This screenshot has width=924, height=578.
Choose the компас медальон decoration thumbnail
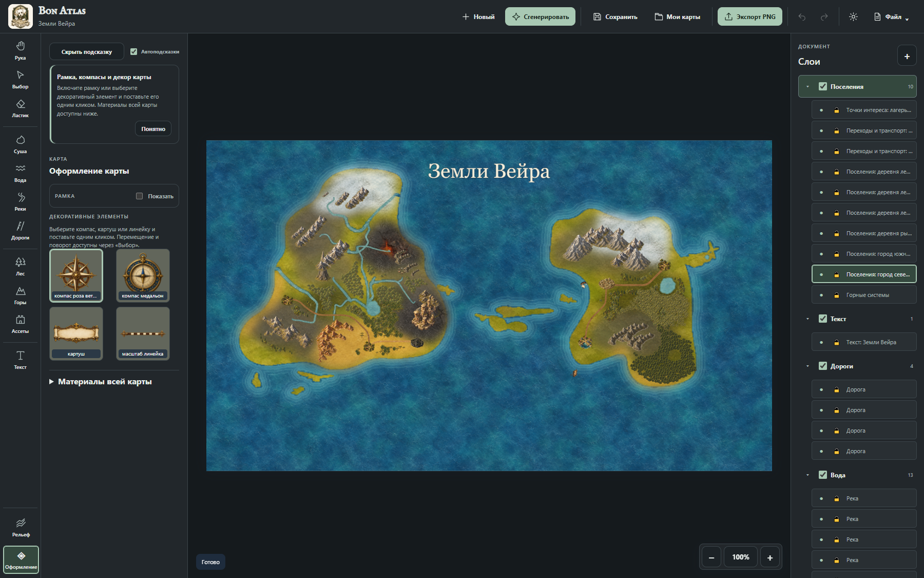pos(143,275)
